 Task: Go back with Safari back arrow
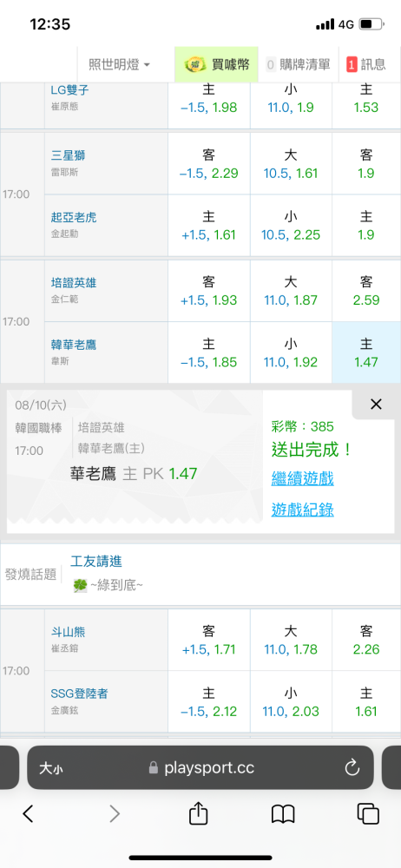[x=29, y=813]
